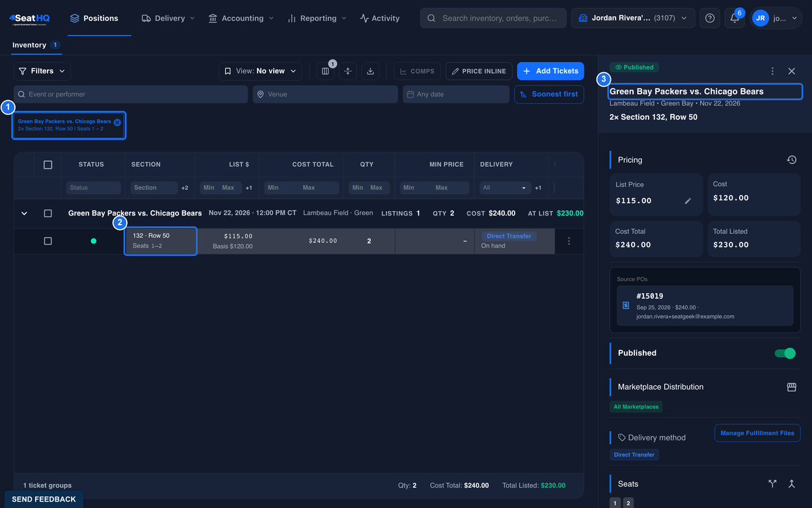Image resolution: width=812 pixels, height=508 pixels.
Task: Edit list price with pencil icon
Action: tap(688, 201)
